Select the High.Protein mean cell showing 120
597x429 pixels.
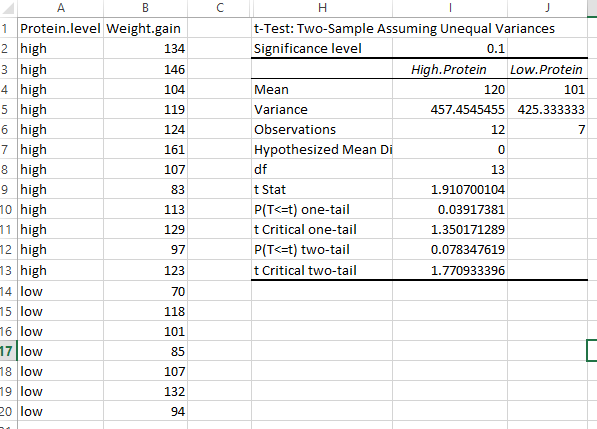(450, 89)
